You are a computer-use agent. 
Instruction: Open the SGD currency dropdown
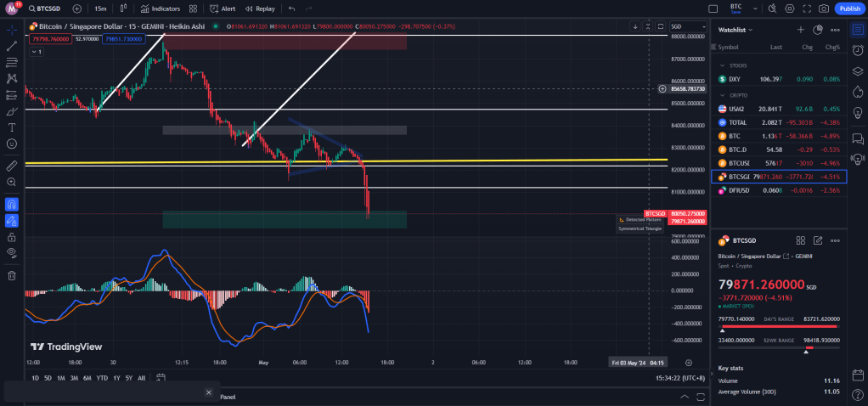click(x=677, y=26)
